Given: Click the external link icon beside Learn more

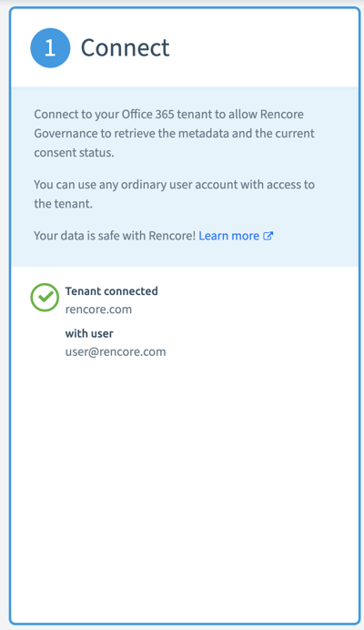Looking at the screenshot, I should pyautogui.click(x=268, y=236).
